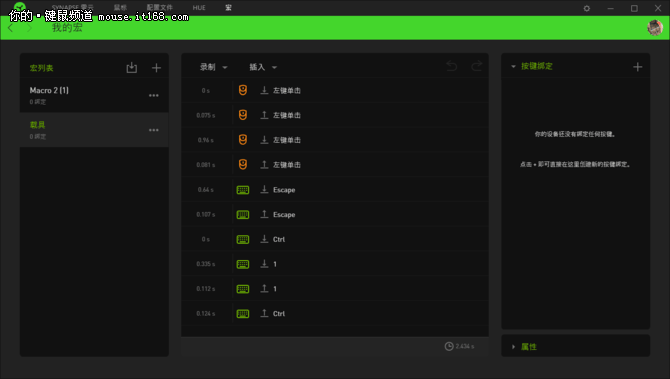This screenshot has width=670, height=379.
Task: Open the 录制 dropdown
Action: (x=214, y=67)
